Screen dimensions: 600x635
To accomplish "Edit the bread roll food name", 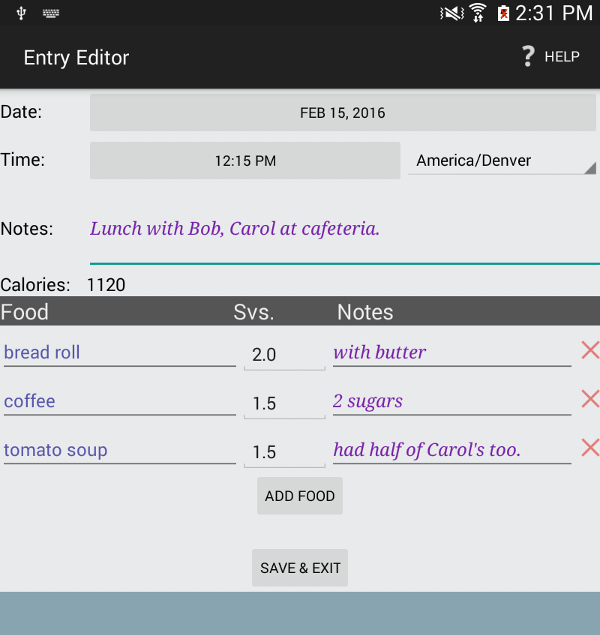I will 120,353.
